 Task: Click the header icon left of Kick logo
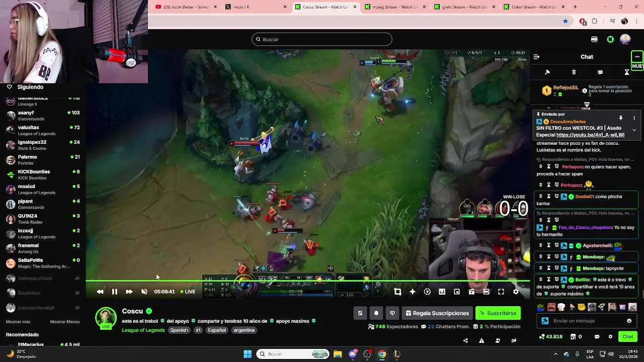pyautogui.click(x=594, y=39)
